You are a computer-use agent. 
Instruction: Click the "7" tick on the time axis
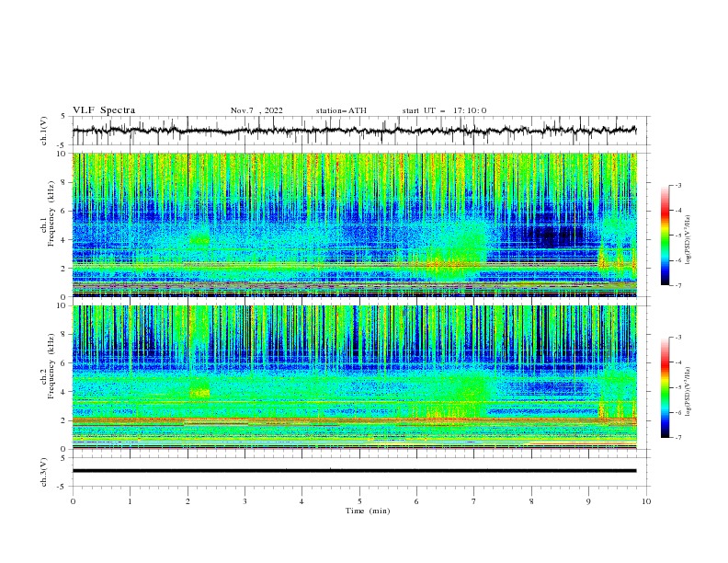(474, 501)
